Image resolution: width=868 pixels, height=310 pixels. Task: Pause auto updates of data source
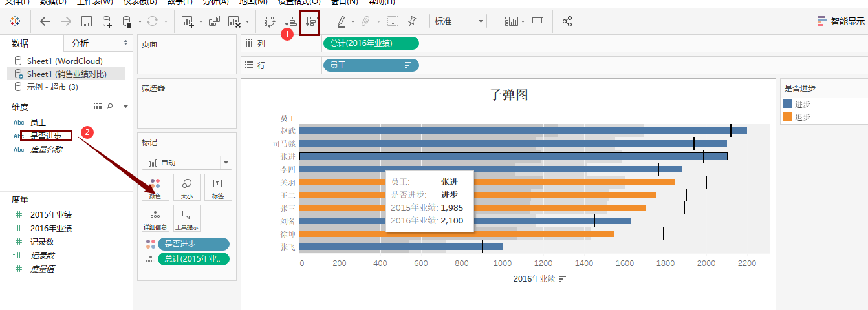(x=127, y=22)
